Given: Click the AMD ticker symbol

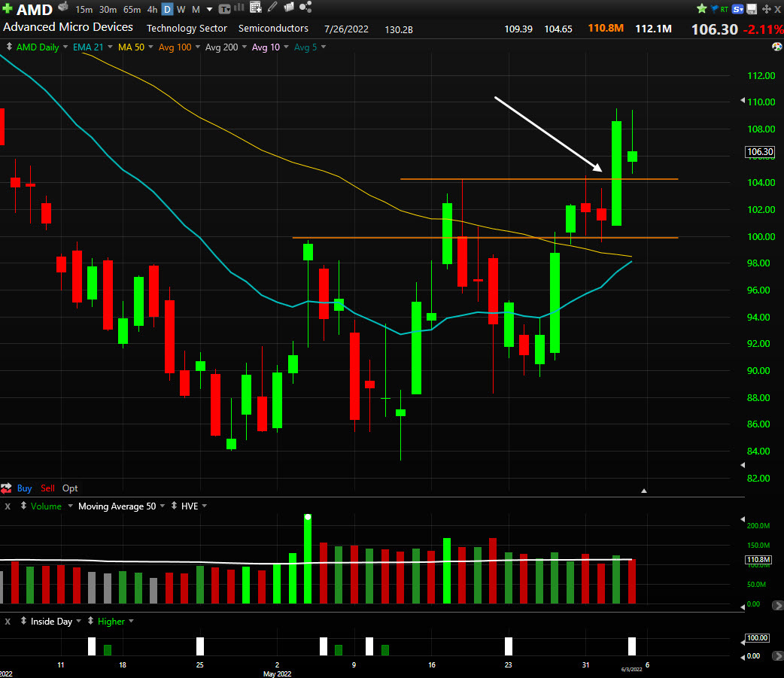Looking at the screenshot, I should (35, 10).
